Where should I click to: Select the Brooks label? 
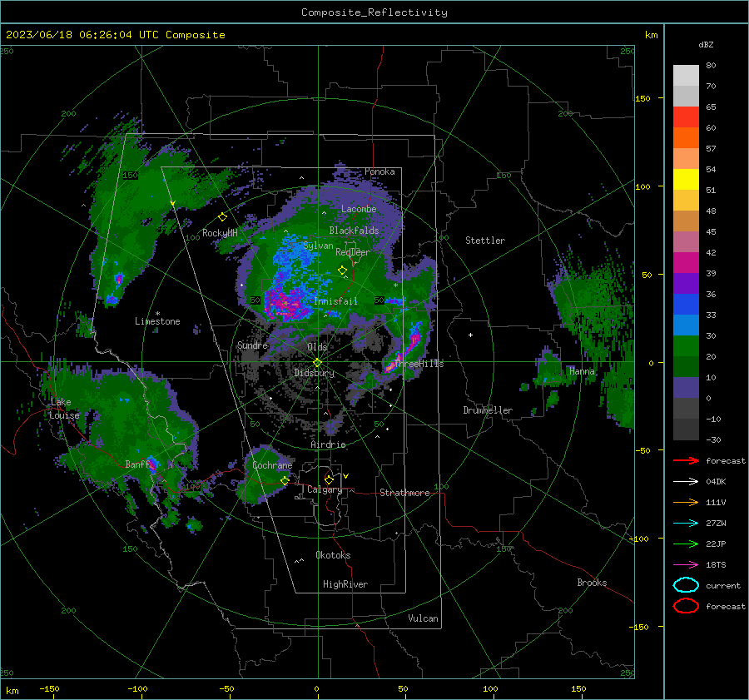(592, 583)
